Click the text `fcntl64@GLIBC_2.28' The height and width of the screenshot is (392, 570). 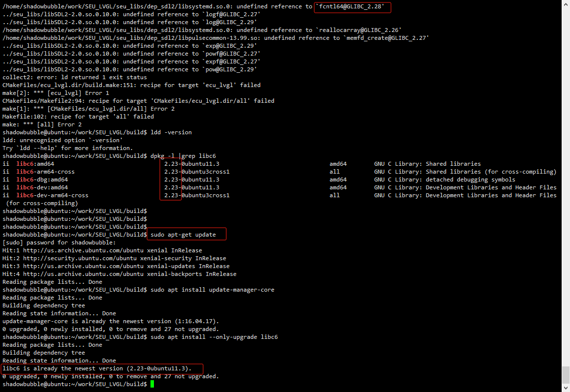click(x=350, y=6)
